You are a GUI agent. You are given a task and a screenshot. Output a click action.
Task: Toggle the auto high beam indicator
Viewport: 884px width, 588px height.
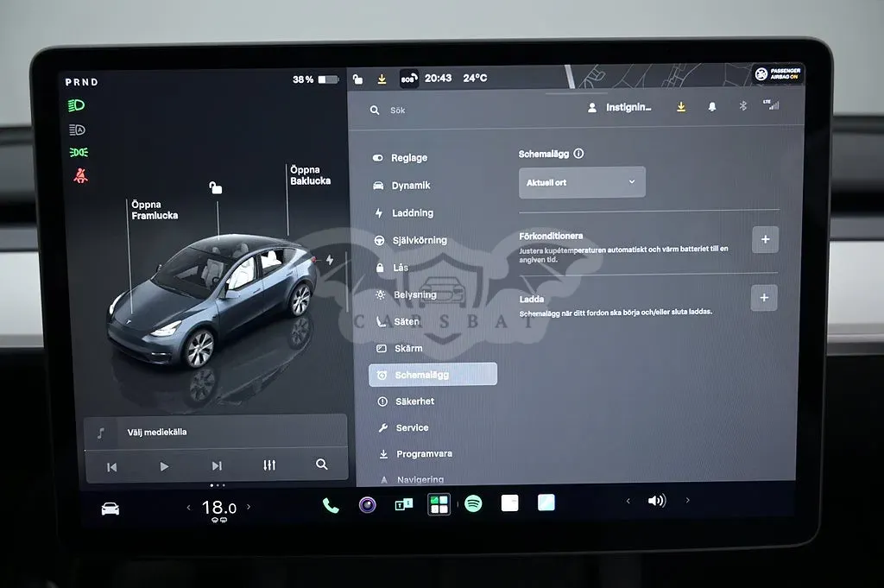click(77, 130)
